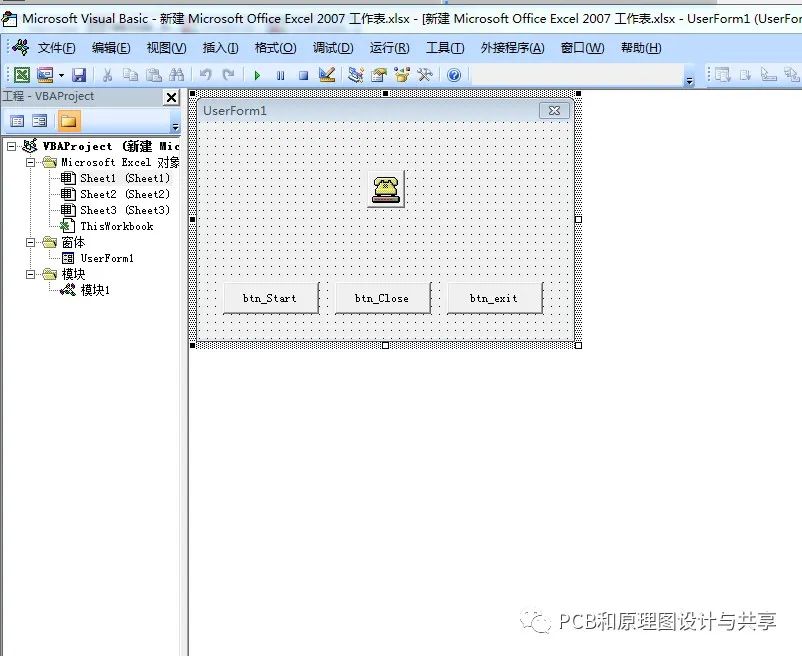
Task: Click the Redo arrow icon
Action: (x=228, y=75)
